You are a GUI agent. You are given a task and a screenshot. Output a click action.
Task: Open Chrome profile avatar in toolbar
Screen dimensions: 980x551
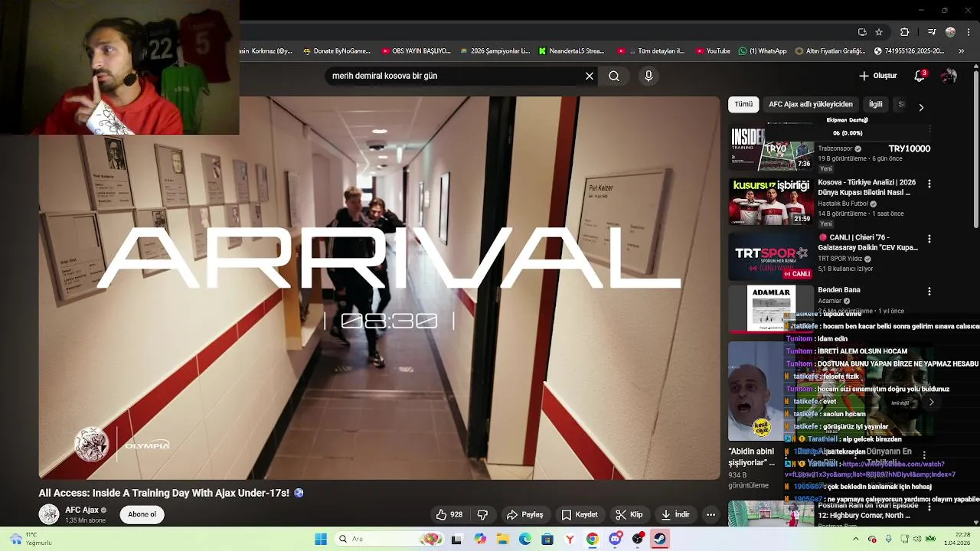click(x=950, y=32)
